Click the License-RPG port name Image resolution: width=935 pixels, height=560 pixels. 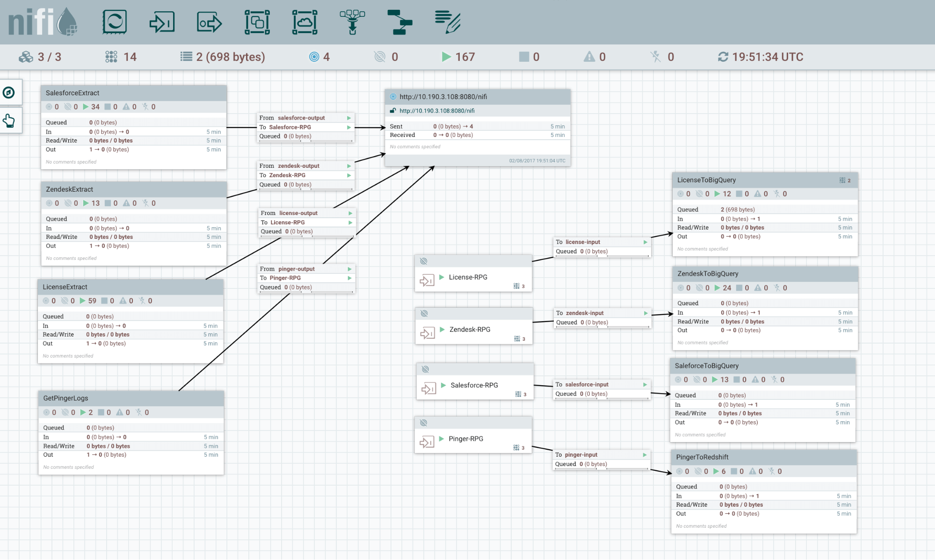(468, 277)
